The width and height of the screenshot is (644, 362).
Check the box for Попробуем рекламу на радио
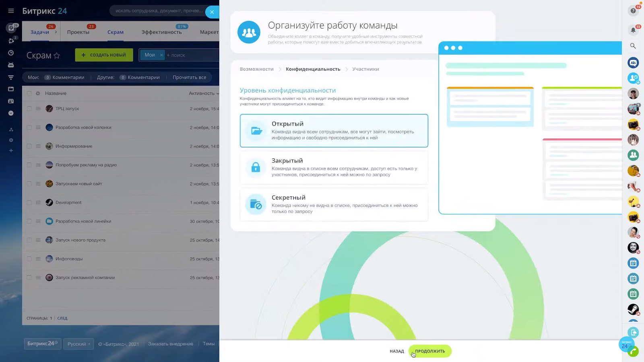click(29, 165)
